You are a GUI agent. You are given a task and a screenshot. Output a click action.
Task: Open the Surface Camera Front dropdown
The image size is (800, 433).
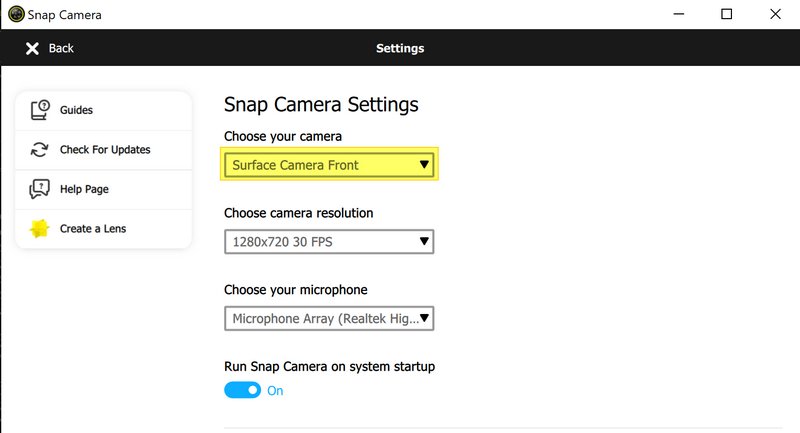(329, 165)
